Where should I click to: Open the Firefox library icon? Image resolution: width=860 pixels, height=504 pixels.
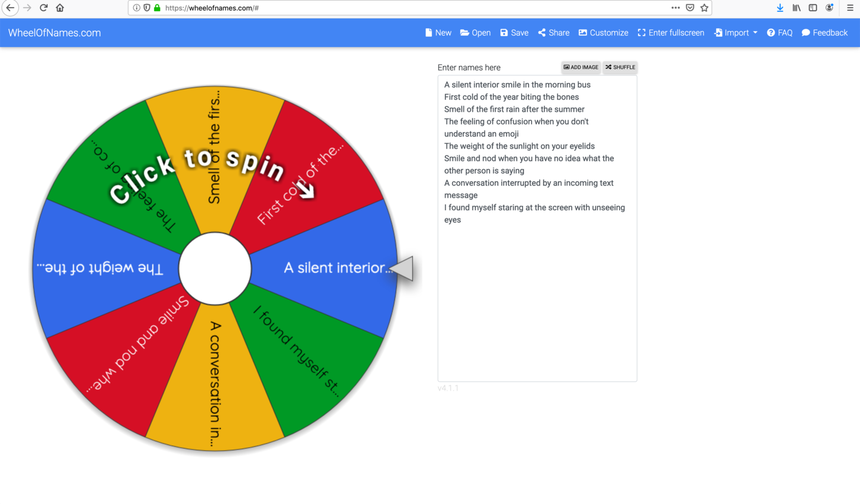[x=796, y=8]
